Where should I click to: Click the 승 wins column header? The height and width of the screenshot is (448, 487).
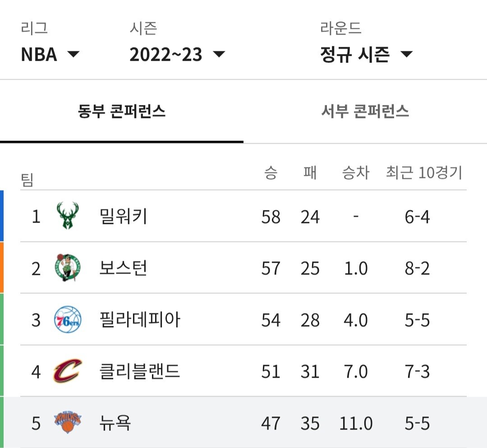click(x=271, y=173)
